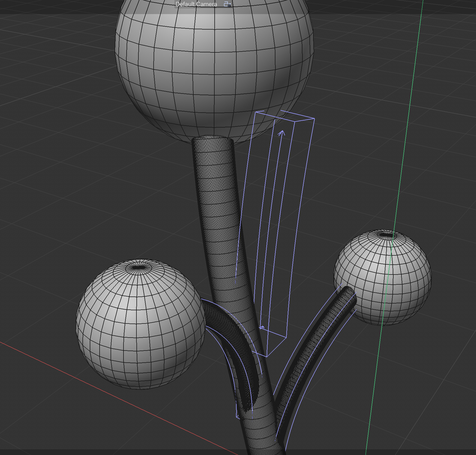476x455 pixels.
Task: Select the small sphere on the right branch
Action: point(383,277)
